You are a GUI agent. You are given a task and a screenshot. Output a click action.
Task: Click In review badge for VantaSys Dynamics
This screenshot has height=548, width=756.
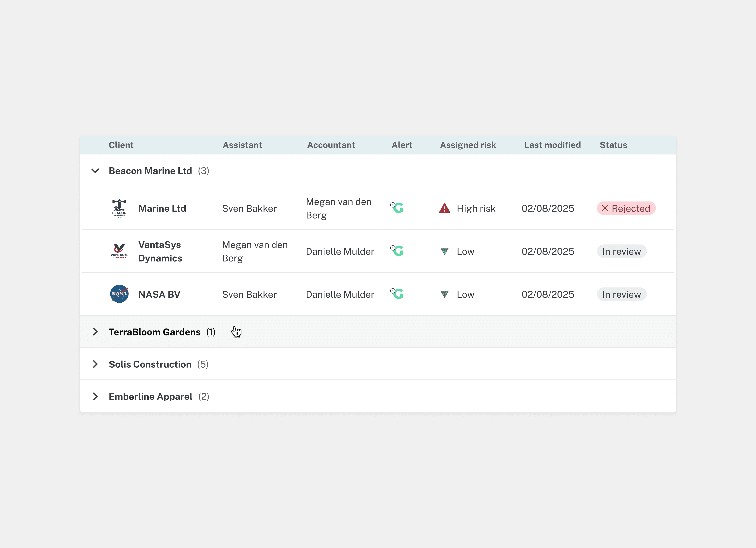pyautogui.click(x=621, y=251)
